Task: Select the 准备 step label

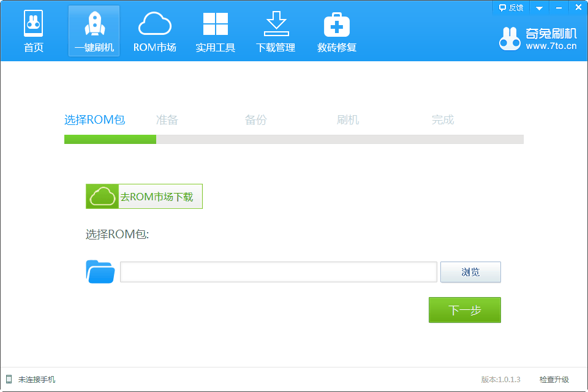Action: click(x=167, y=120)
